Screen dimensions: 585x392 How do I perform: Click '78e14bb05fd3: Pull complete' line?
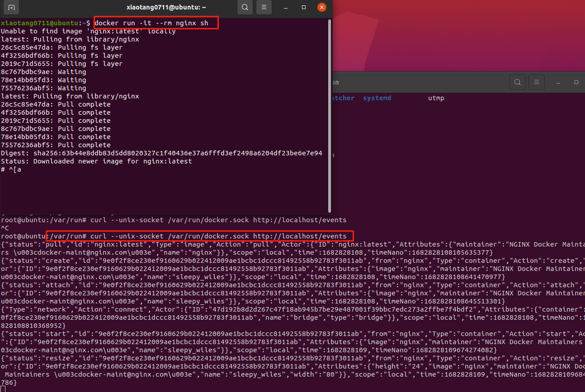click(56, 137)
